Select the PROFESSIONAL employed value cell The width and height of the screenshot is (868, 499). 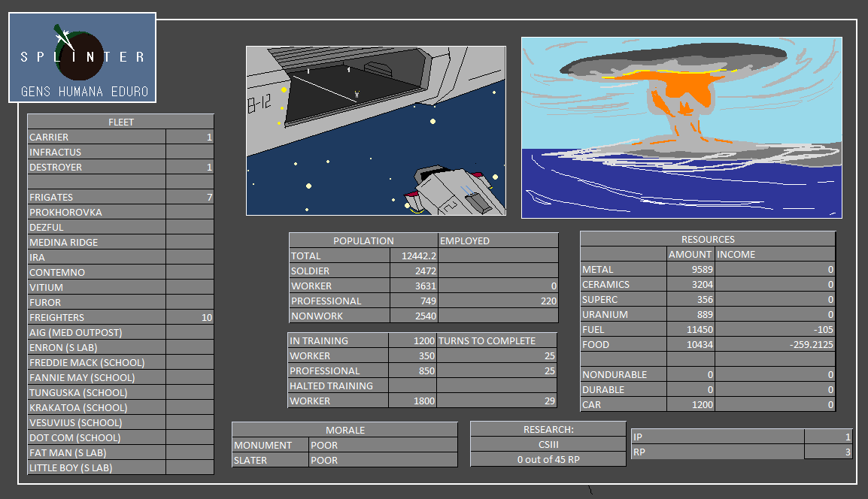[x=498, y=301]
